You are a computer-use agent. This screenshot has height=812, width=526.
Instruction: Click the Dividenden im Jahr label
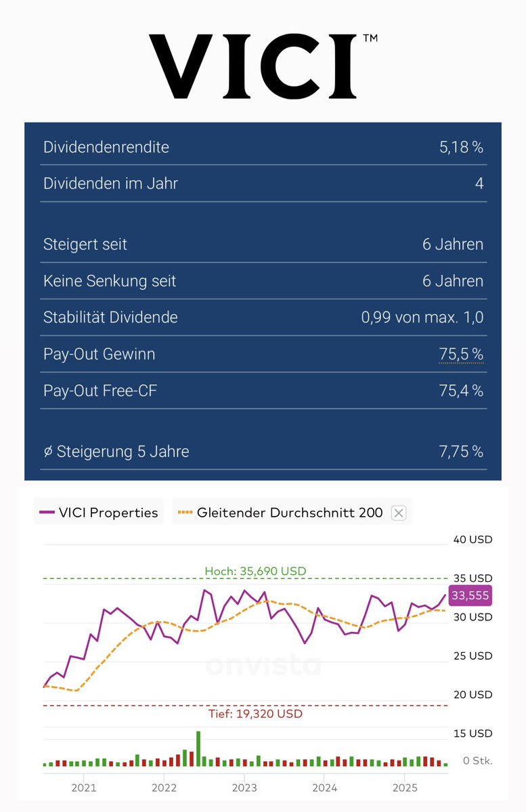[x=110, y=184]
